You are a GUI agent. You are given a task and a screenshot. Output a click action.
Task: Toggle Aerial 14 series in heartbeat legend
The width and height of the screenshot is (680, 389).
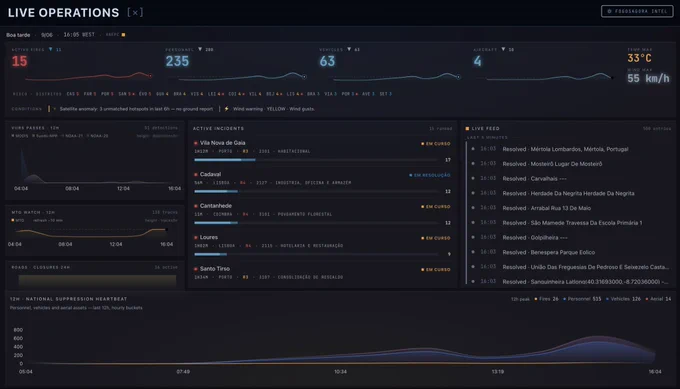point(658,299)
